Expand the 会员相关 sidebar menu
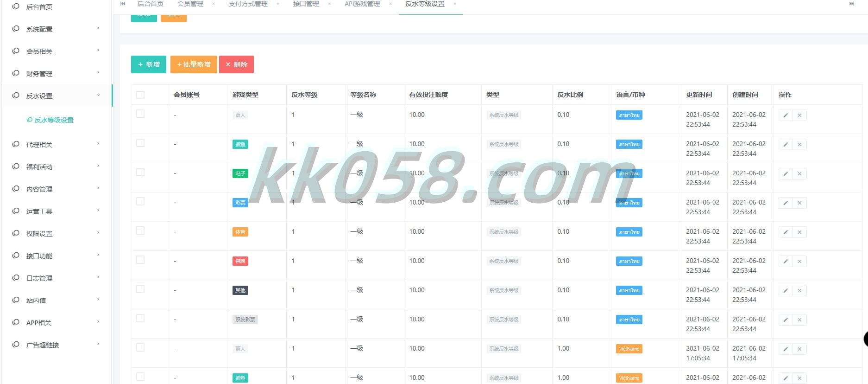Screen dimensions: 868x384 point(56,51)
